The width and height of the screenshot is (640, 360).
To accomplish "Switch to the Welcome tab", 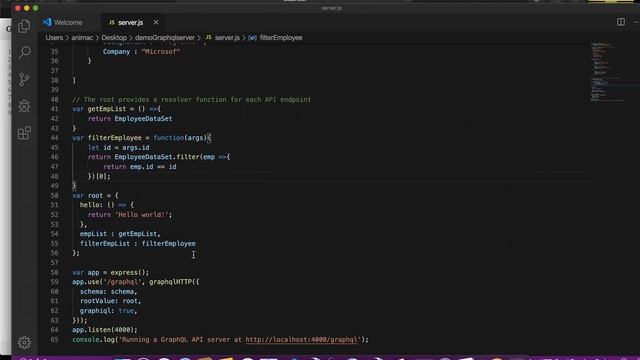I will pyautogui.click(x=62, y=22).
